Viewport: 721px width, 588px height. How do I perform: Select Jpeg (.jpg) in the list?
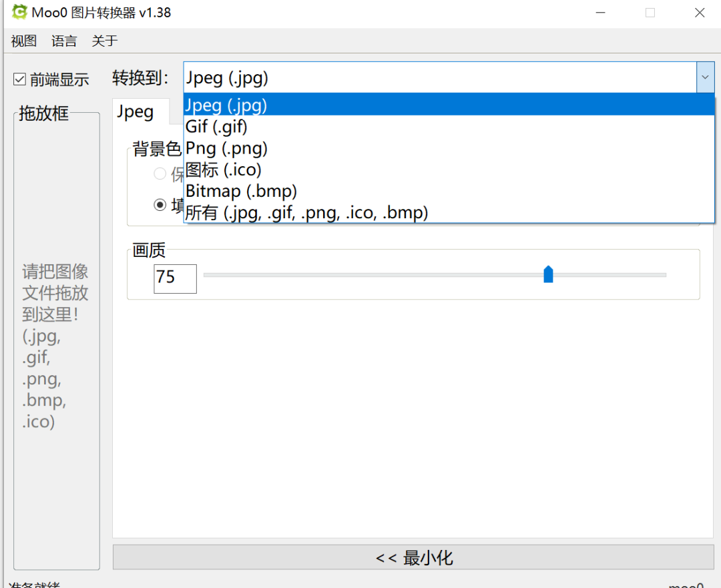point(449,105)
